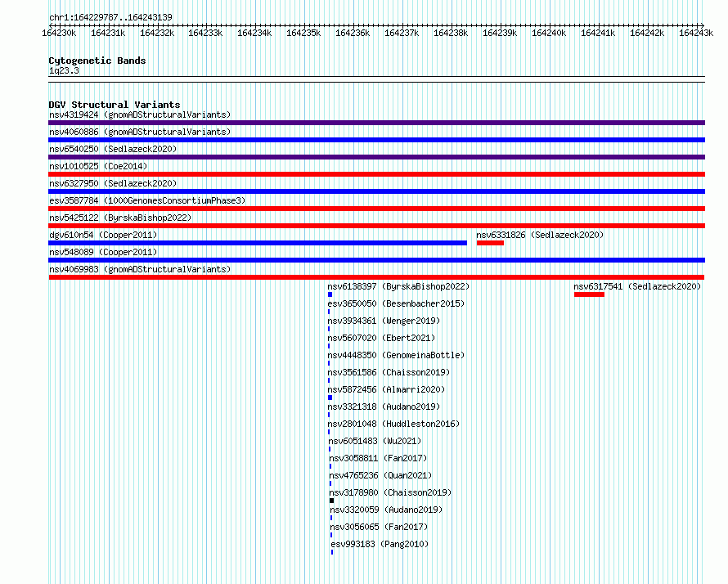Click the nsv4319424 gnomADStructuralVariants label

[140, 115]
